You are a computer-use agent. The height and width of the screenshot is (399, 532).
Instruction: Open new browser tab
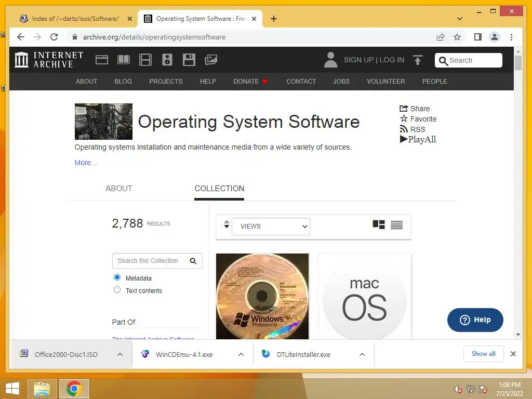click(x=274, y=19)
